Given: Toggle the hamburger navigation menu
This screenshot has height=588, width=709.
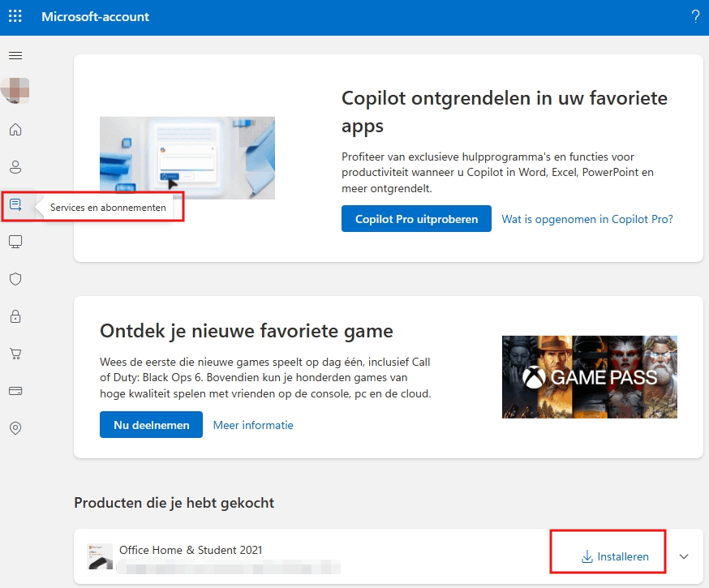Looking at the screenshot, I should click(15, 56).
